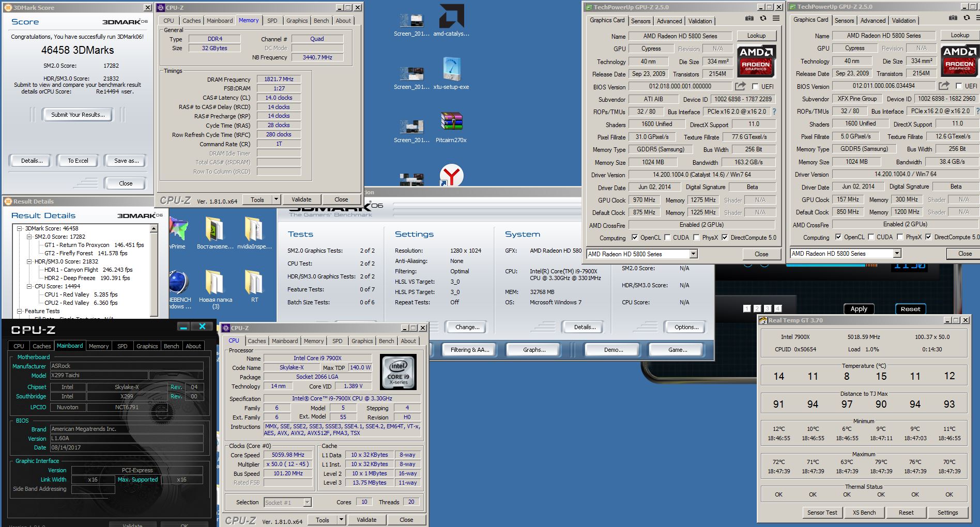This screenshot has height=527, width=980.
Task: Open the RT folder on the desktop
Action: click(x=254, y=282)
